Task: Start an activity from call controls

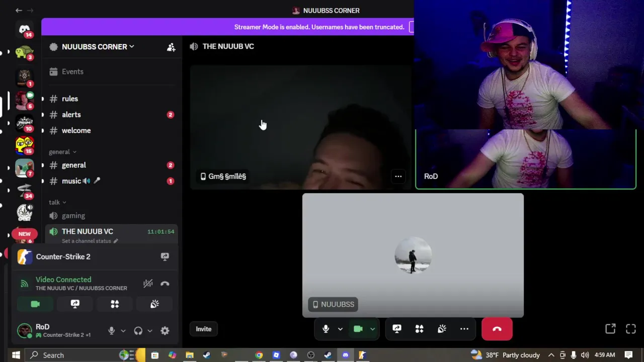Action: coord(419,329)
